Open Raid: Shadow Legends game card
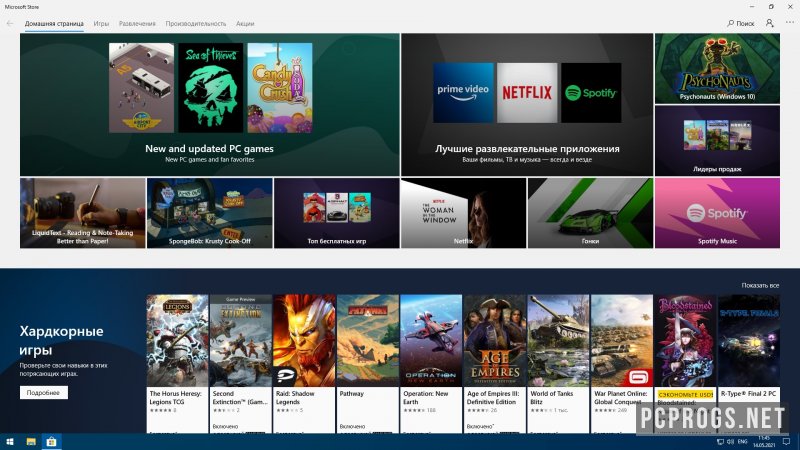 point(304,364)
